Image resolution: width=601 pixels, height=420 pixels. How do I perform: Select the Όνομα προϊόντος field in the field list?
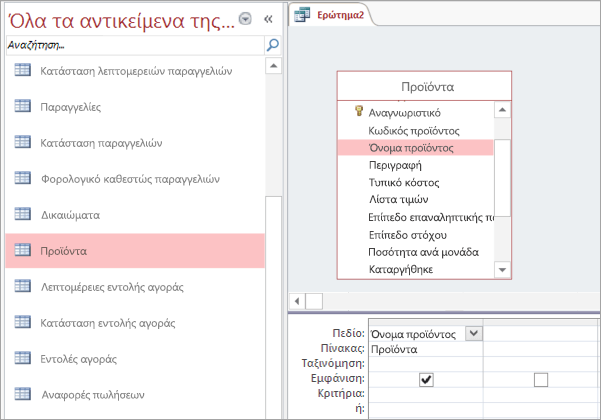415,148
